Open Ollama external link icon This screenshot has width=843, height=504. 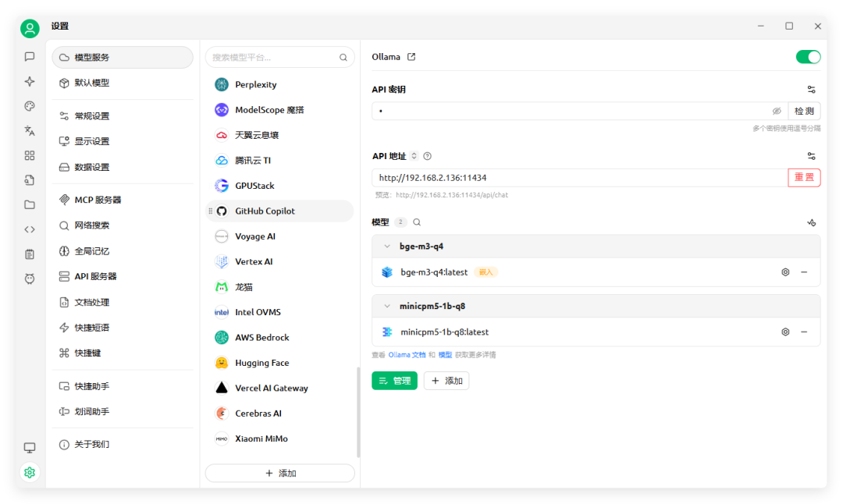(411, 56)
